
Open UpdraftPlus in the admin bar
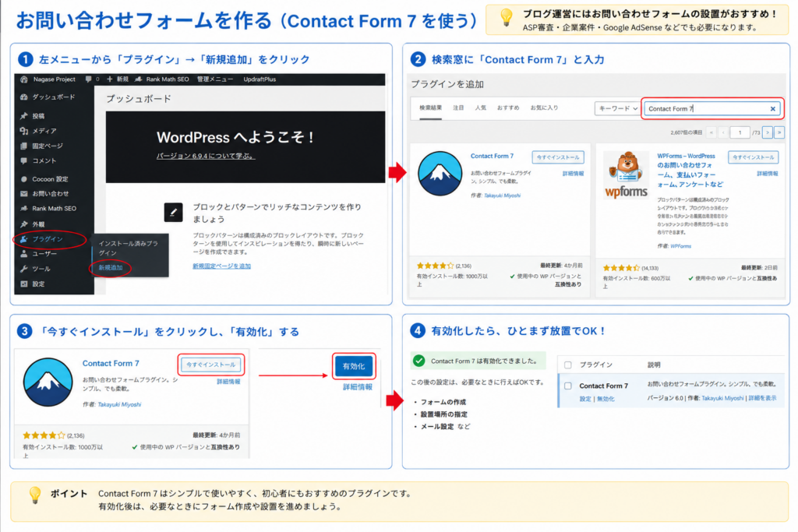(x=260, y=79)
